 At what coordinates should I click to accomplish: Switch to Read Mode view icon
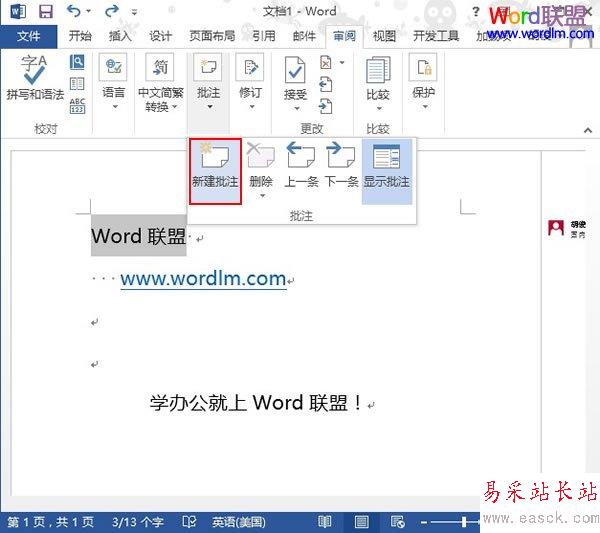[x=325, y=522]
